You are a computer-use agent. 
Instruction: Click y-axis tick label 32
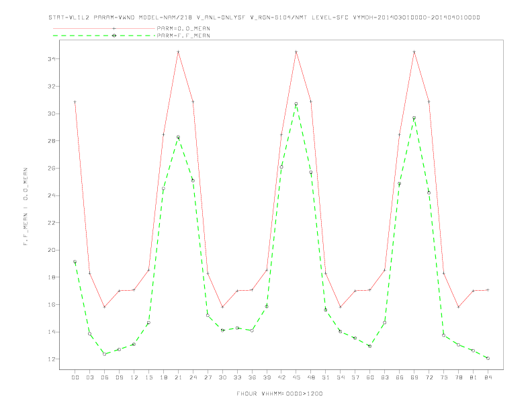tap(52, 86)
